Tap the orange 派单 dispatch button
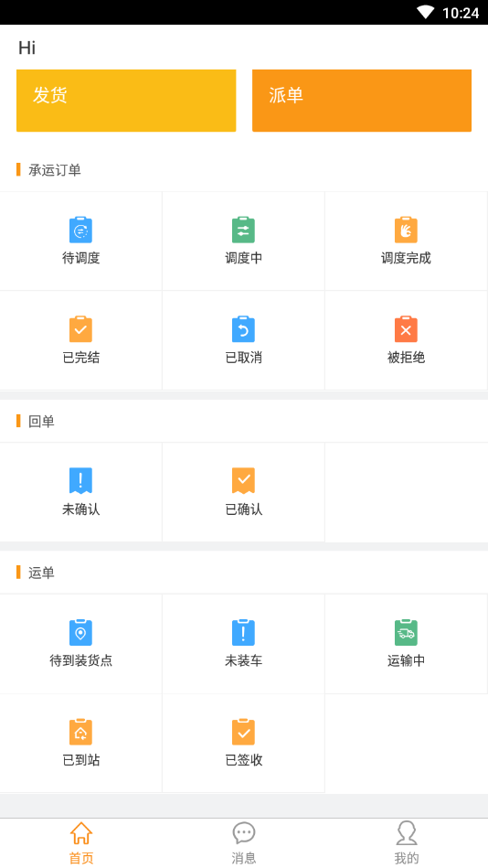The width and height of the screenshot is (488, 868). [362, 101]
